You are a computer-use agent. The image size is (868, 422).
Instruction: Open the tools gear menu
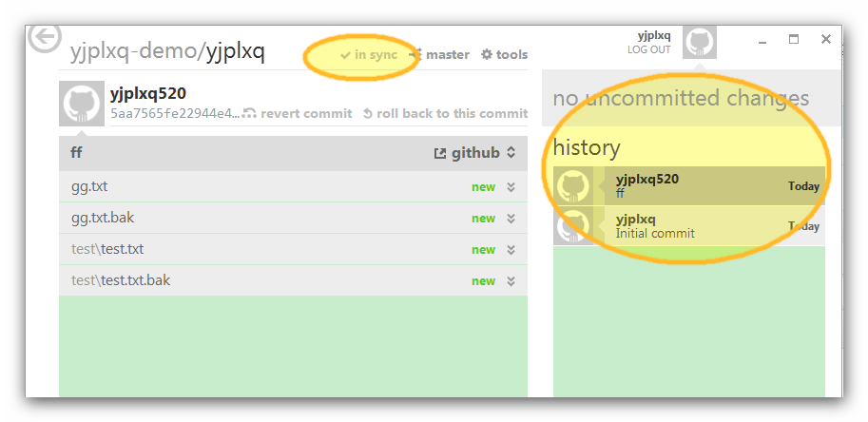[504, 55]
